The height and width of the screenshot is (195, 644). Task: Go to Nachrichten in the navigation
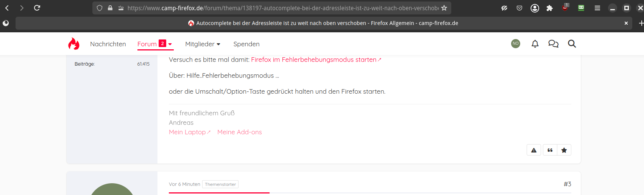click(108, 44)
